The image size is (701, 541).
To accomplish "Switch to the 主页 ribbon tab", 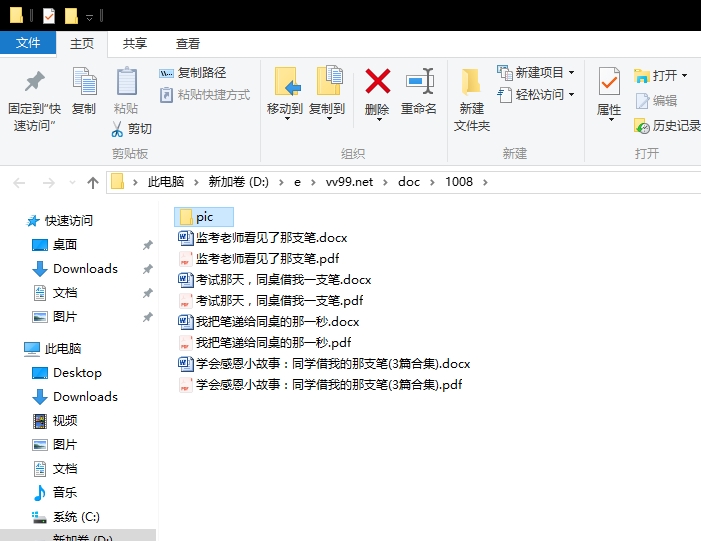I will 82,44.
